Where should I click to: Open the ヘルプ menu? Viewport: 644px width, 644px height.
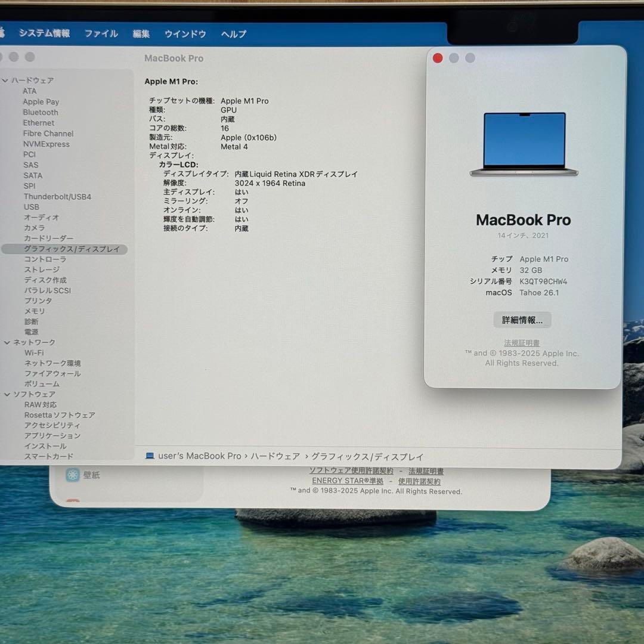(x=233, y=34)
